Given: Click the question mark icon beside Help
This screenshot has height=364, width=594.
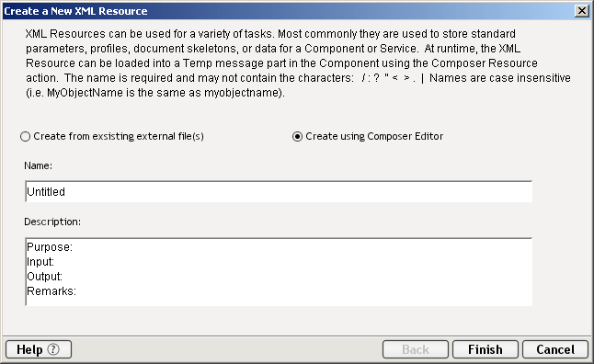Looking at the screenshot, I should 53,349.
